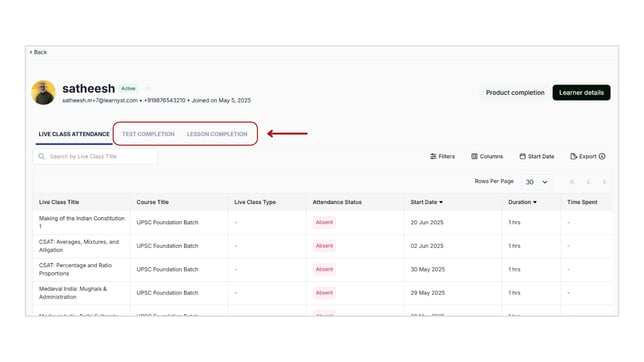Click satheesh's profile avatar photo
644x362 pixels.
(44, 92)
